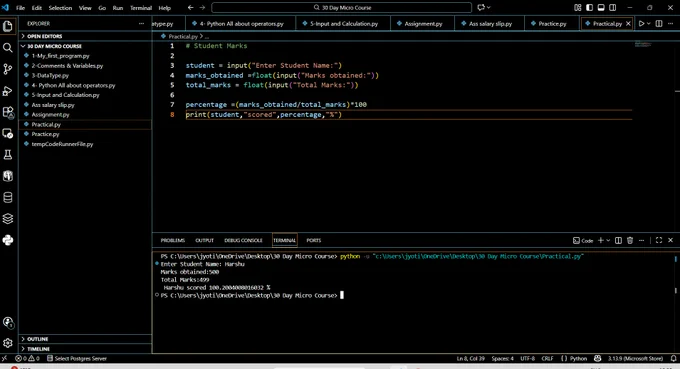Open the Copilot chat dropdown in title bar

[x=489, y=7]
